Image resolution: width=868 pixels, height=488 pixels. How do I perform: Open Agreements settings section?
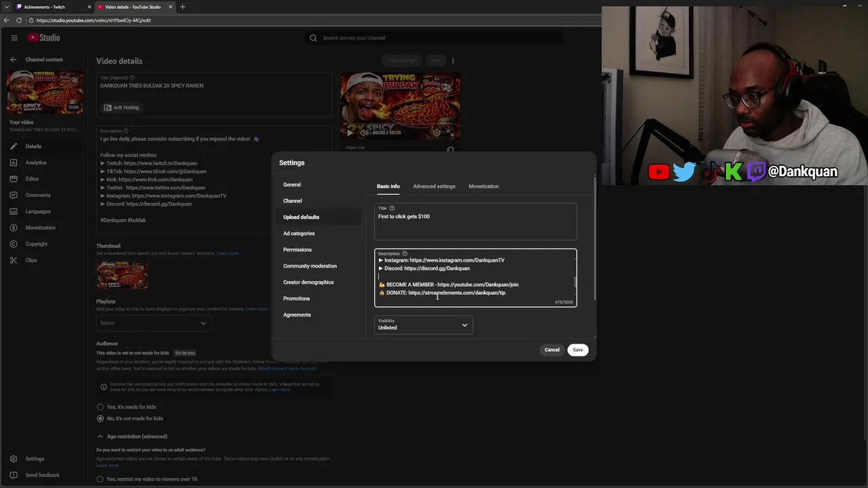[x=319, y=314]
